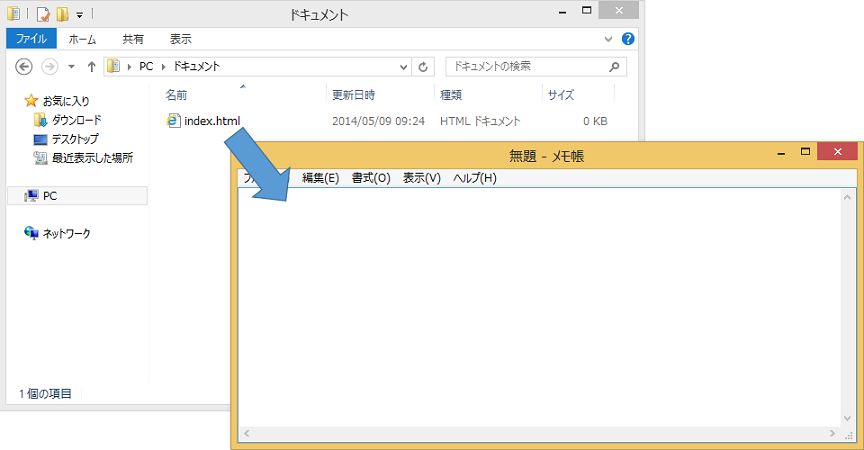The height and width of the screenshot is (450, 864).
Task: Click the search magnifier icon
Action: click(x=613, y=66)
